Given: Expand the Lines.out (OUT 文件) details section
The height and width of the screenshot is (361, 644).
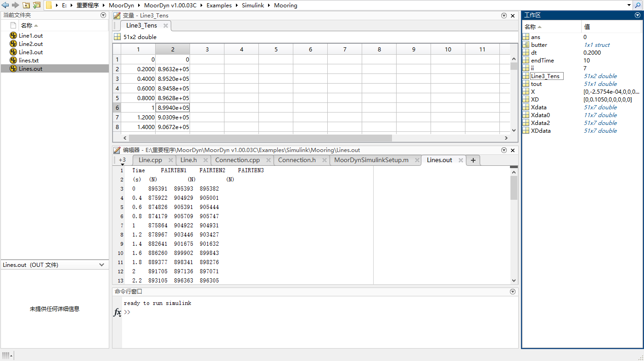Looking at the screenshot, I should 102,265.
